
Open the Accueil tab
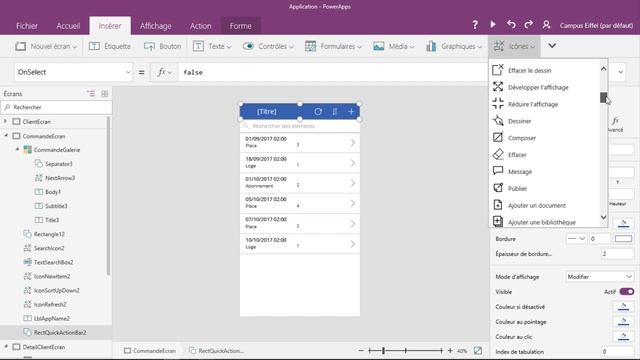(68, 26)
